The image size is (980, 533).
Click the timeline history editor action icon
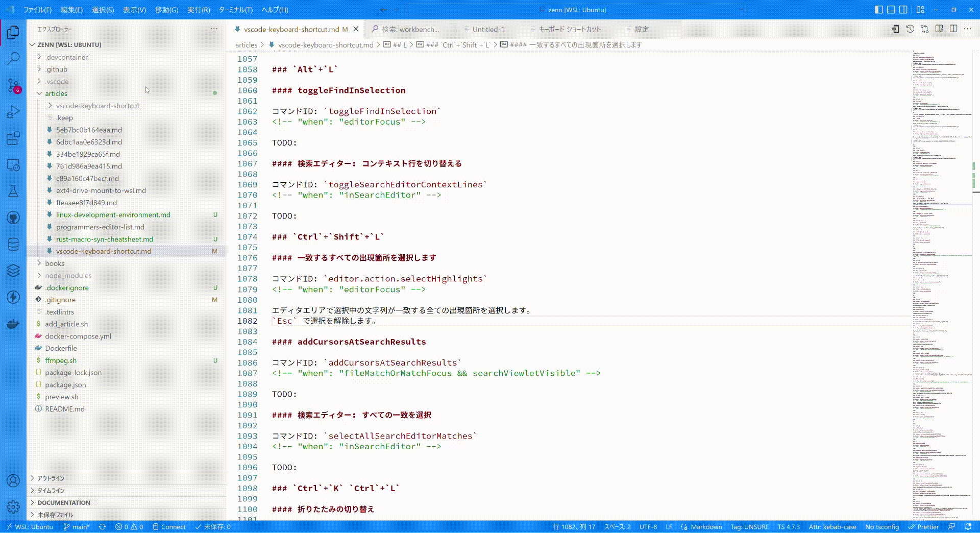pos(910,29)
